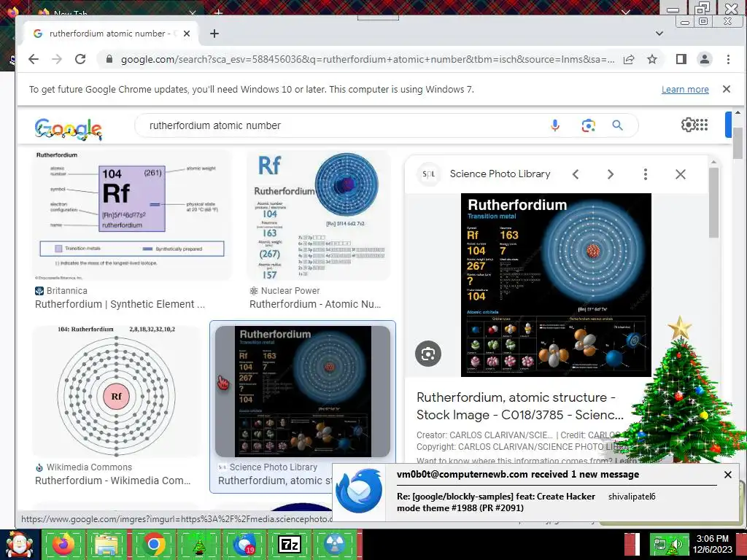Click the large Rutherfordium preview image
The height and width of the screenshot is (560, 747).
(x=556, y=285)
